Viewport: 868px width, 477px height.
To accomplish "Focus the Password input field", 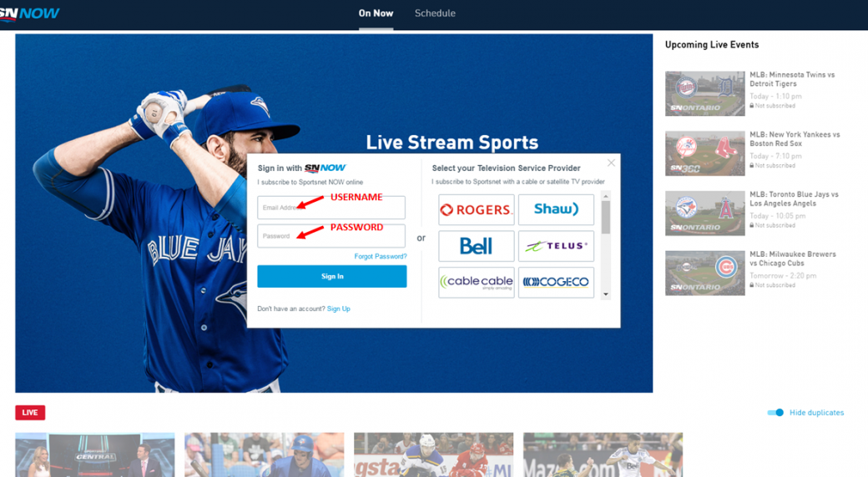I will pos(331,236).
